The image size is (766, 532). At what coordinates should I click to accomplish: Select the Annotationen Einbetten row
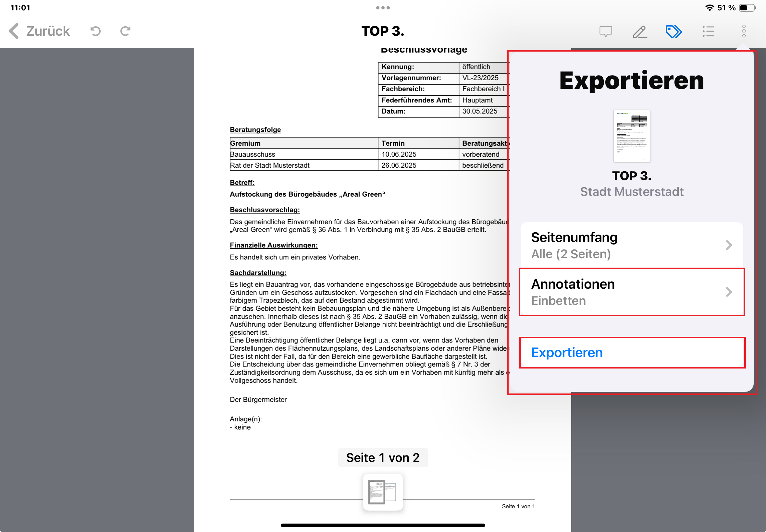[x=631, y=292]
